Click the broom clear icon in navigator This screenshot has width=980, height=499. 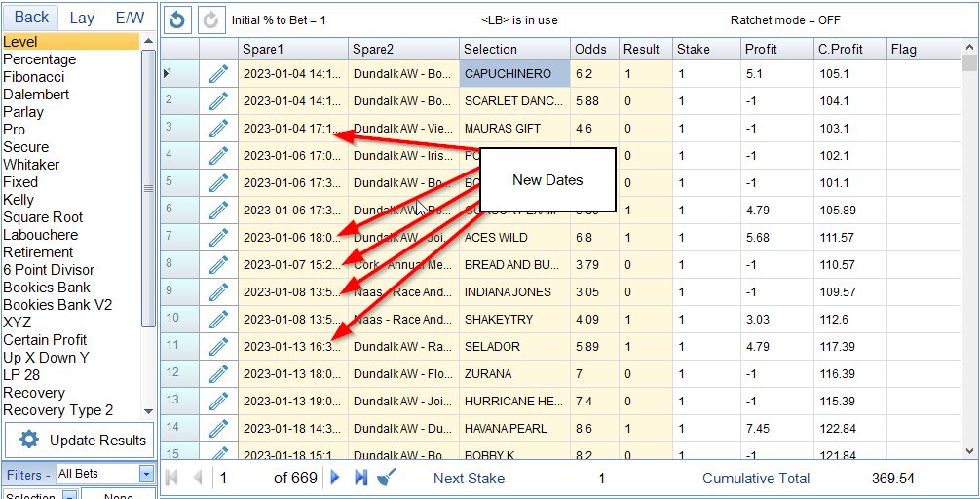[386, 478]
